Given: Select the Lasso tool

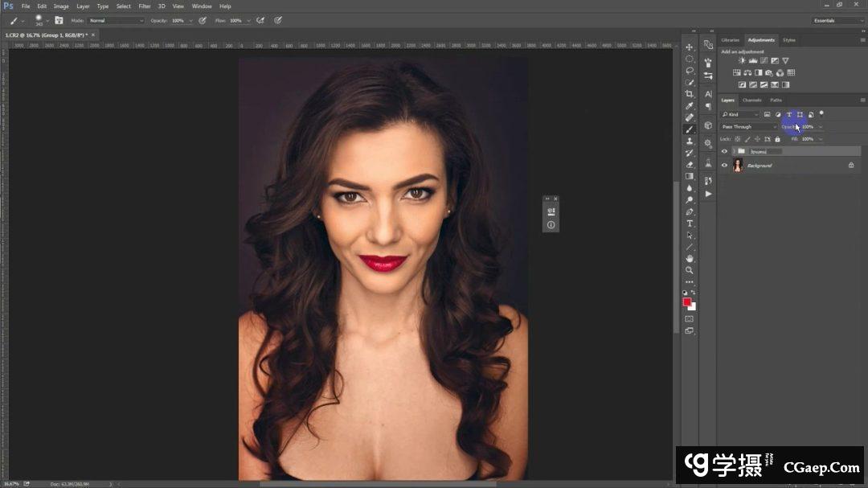Looking at the screenshot, I should click(x=690, y=71).
